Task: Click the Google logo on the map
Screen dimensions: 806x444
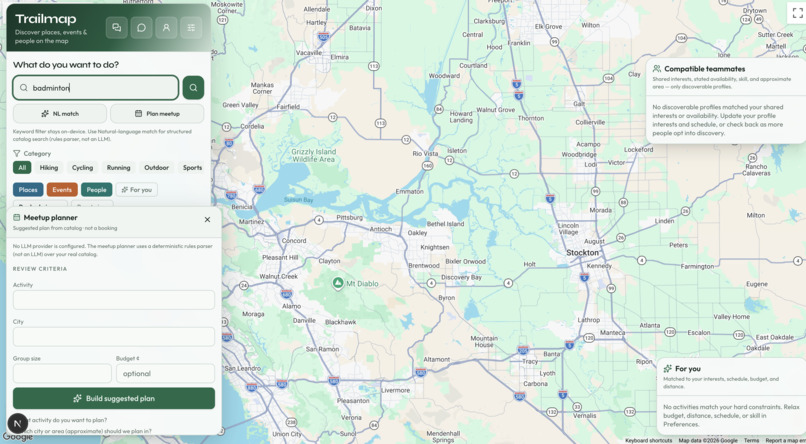Action: [18, 437]
